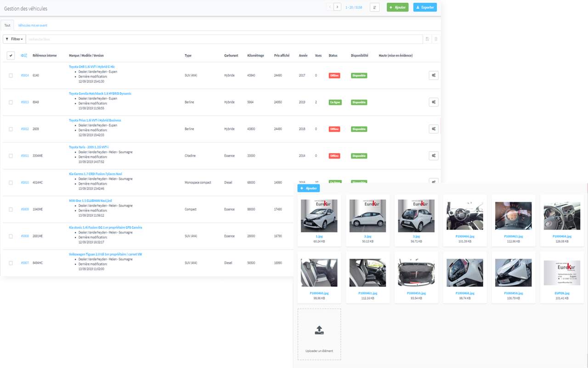Click ID link #5810
The width and height of the screenshot is (588, 368).
(25, 183)
